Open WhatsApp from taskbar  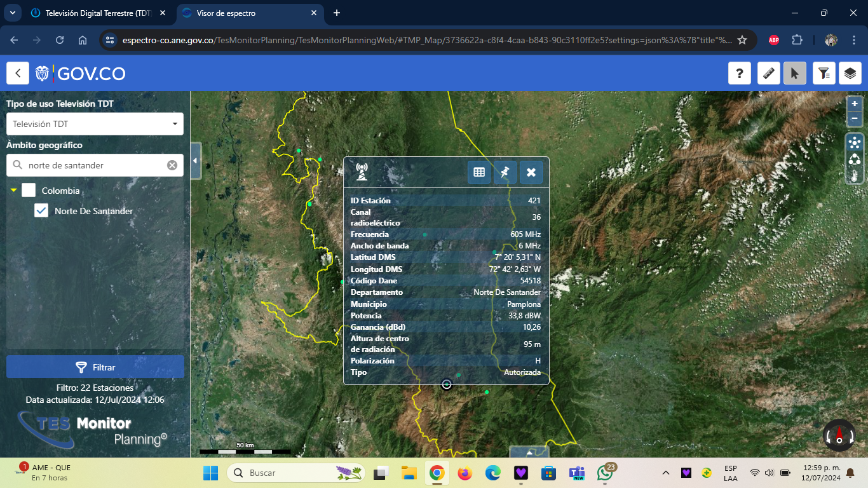pos(606,473)
